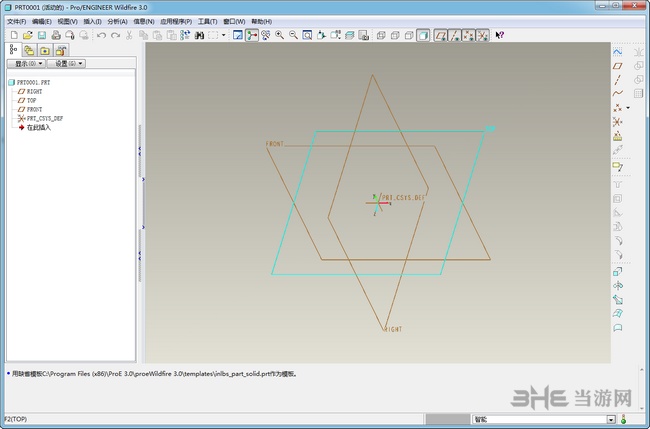Open the 显示 (Show) dropdown
The width and height of the screenshot is (650, 429).
pos(28,64)
